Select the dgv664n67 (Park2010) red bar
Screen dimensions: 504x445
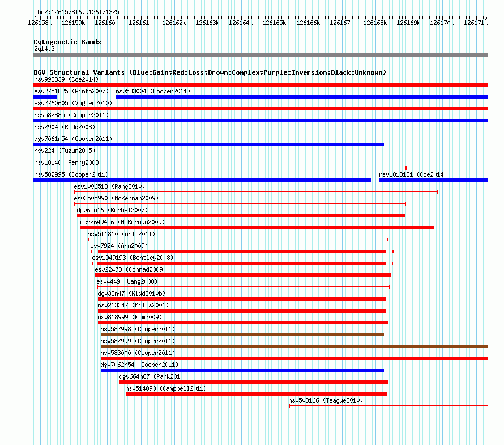pyautogui.click(x=254, y=382)
